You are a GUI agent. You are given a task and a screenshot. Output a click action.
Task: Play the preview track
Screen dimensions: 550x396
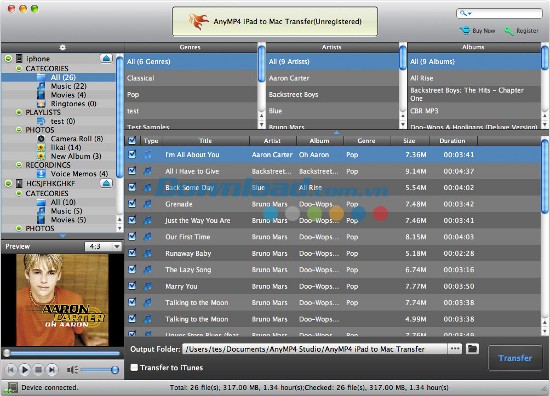pos(25,369)
